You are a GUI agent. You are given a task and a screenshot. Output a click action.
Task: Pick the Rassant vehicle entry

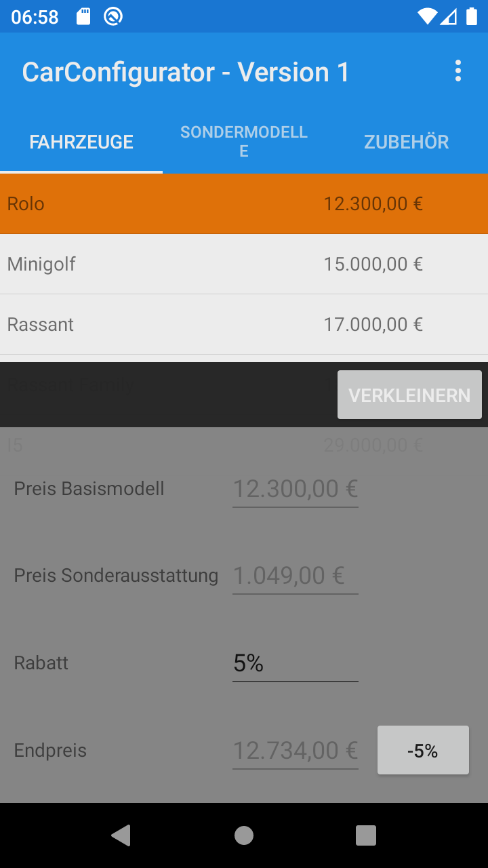(x=244, y=324)
